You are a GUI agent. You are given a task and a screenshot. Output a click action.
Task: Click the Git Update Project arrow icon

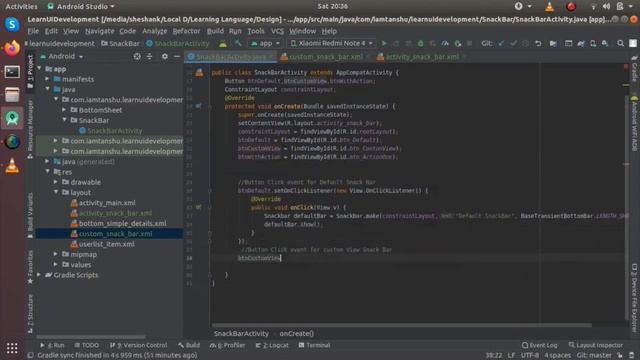pyautogui.click(x=501, y=43)
